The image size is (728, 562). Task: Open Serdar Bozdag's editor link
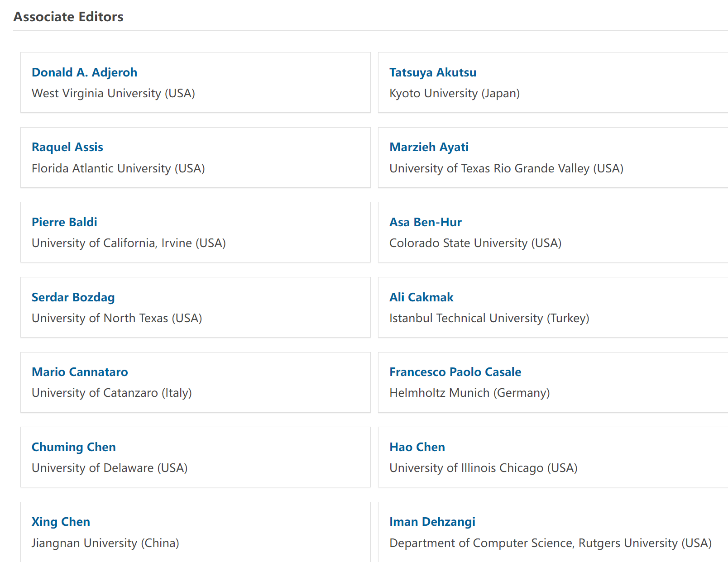point(73,297)
